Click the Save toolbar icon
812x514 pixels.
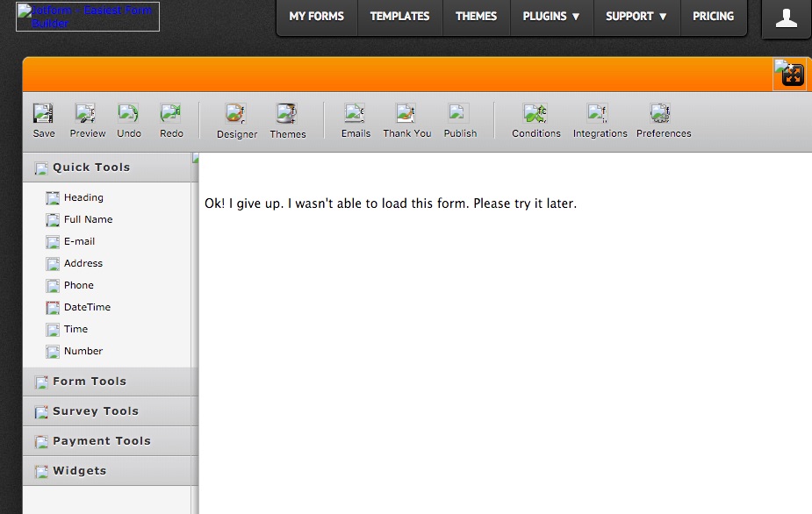(43, 120)
